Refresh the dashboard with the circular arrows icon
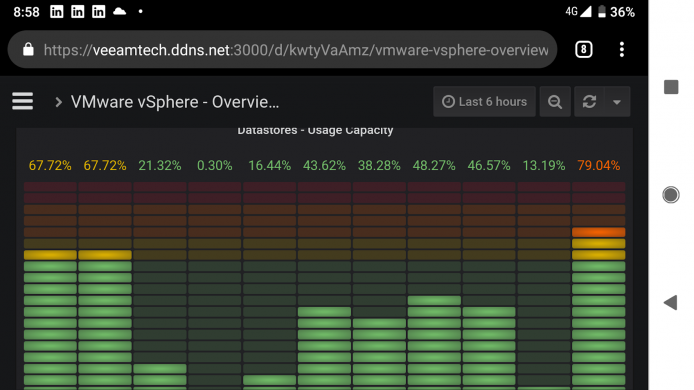 point(589,102)
